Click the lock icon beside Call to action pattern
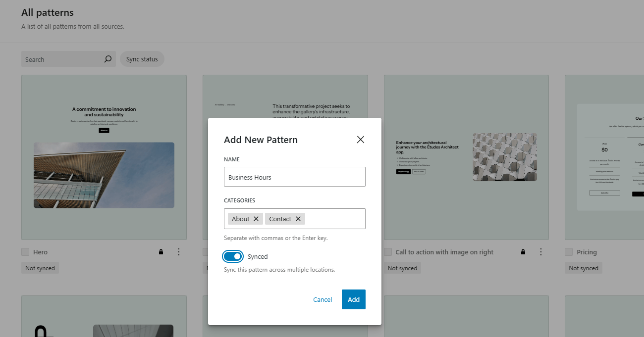The height and width of the screenshot is (337, 644). pyautogui.click(x=523, y=252)
